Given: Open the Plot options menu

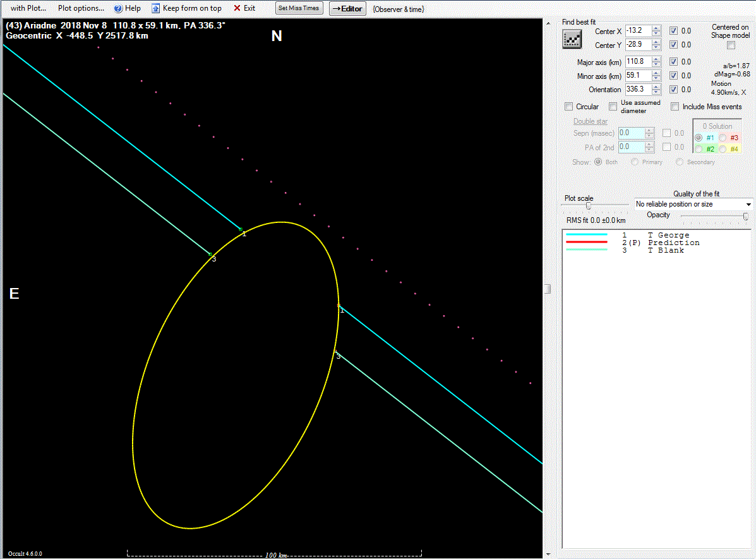Looking at the screenshot, I should click(x=81, y=8).
